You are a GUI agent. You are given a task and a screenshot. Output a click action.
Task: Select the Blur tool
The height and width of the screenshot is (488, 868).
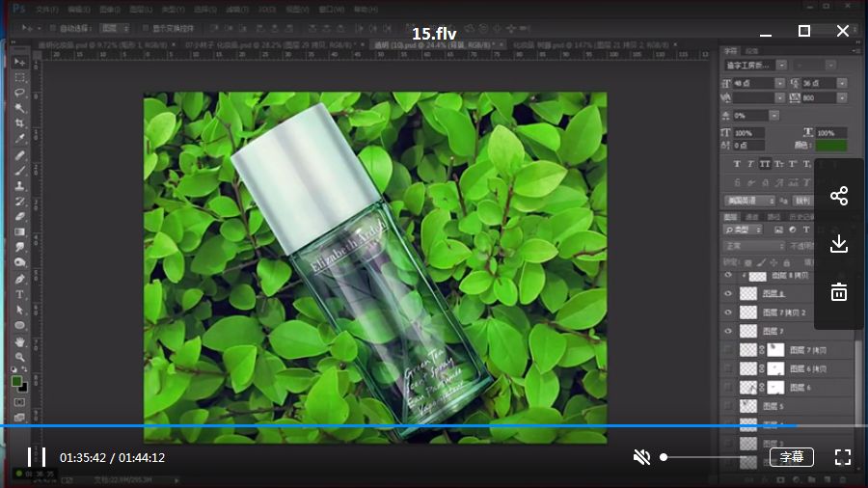pos(19,247)
